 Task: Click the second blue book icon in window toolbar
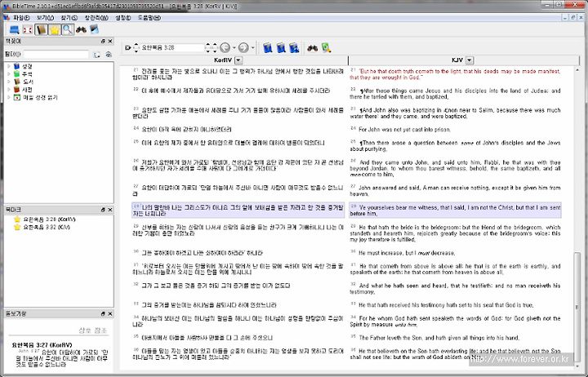[281, 47]
